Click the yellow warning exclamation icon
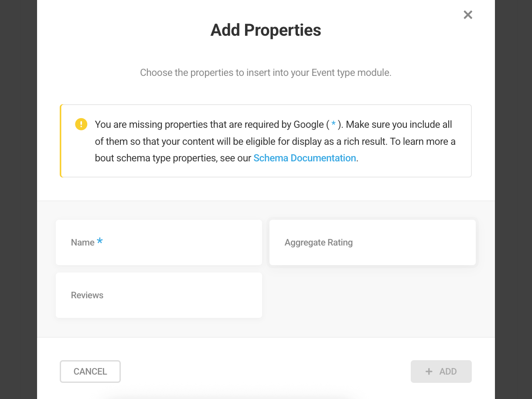532x399 pixels. [x=81, y=124]
